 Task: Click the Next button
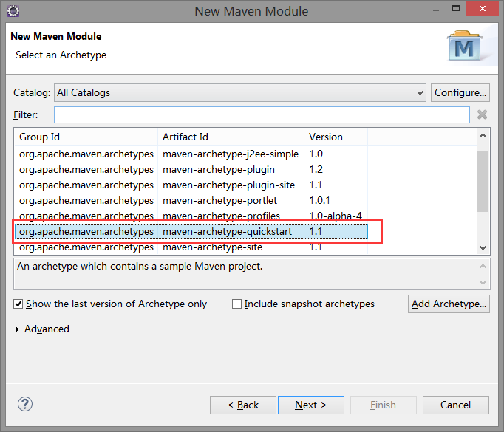tap(311, 405)
